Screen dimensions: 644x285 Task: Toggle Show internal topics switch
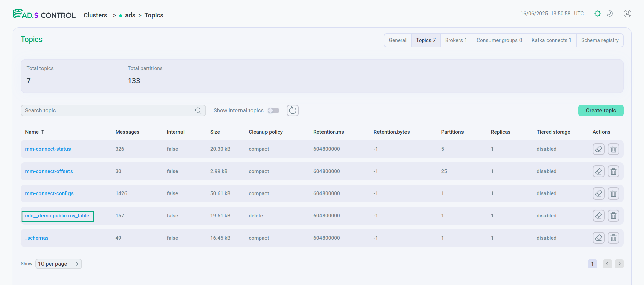[273, 111]
